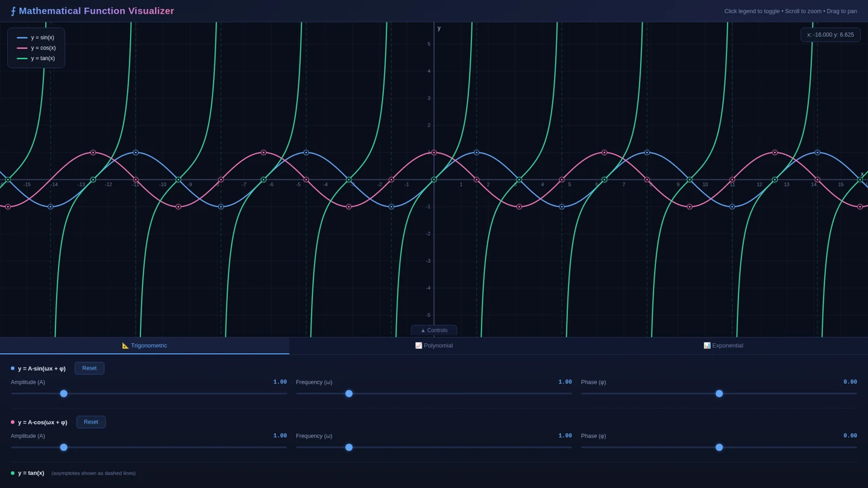Click the pink dot beside A·cos(ωx + φ)
This screenshot has height=488, width=868.
click(13, 422)
